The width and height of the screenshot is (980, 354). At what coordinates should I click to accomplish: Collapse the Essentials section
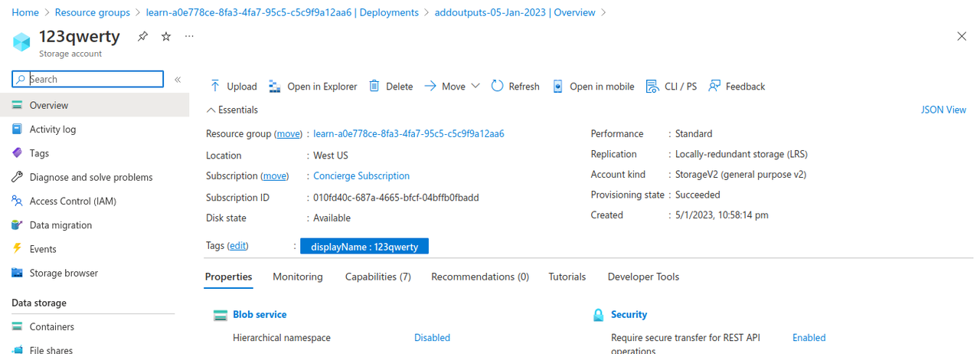click(232, 110)
